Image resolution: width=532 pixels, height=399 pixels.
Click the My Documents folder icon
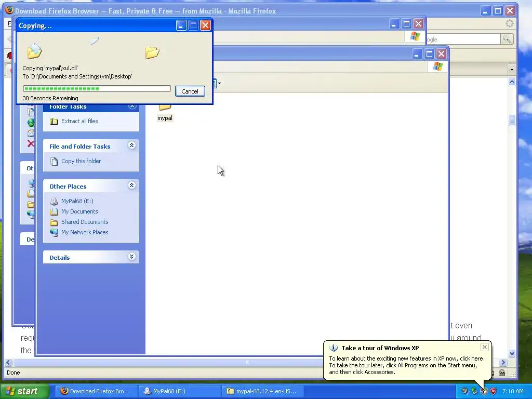(x=54, y=212)
